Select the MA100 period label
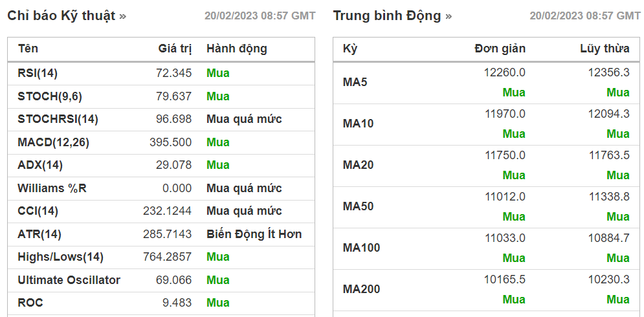 tap(361, 248)
